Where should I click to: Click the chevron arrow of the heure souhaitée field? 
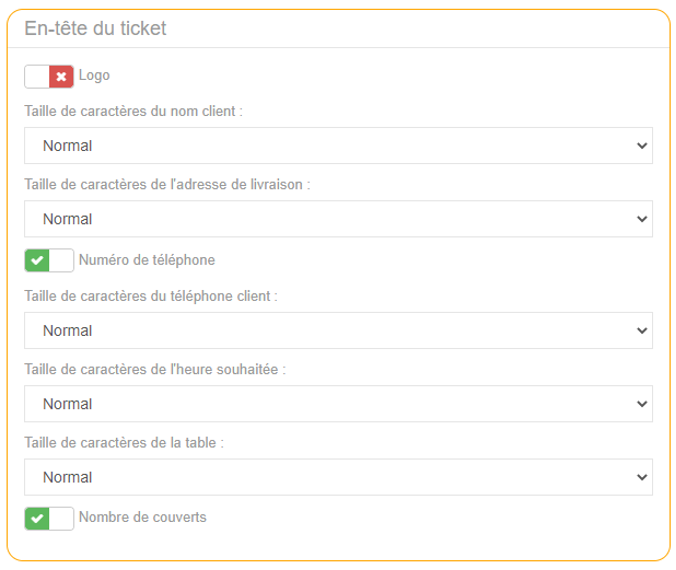[x=642, y=404]
